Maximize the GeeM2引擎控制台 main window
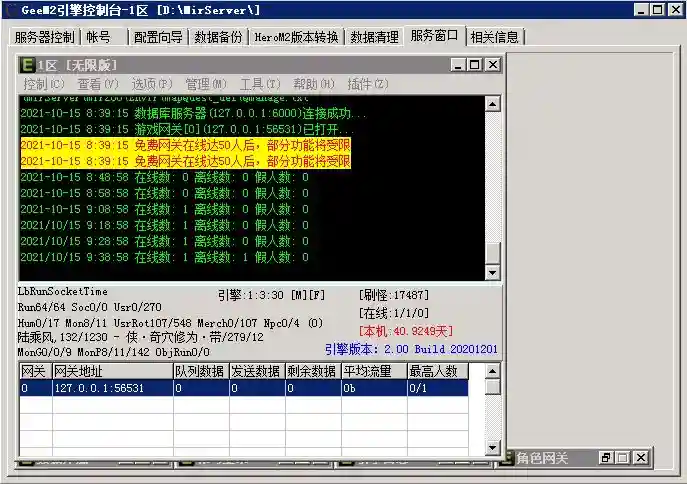The image size is (687, 484). click(658, 9)
